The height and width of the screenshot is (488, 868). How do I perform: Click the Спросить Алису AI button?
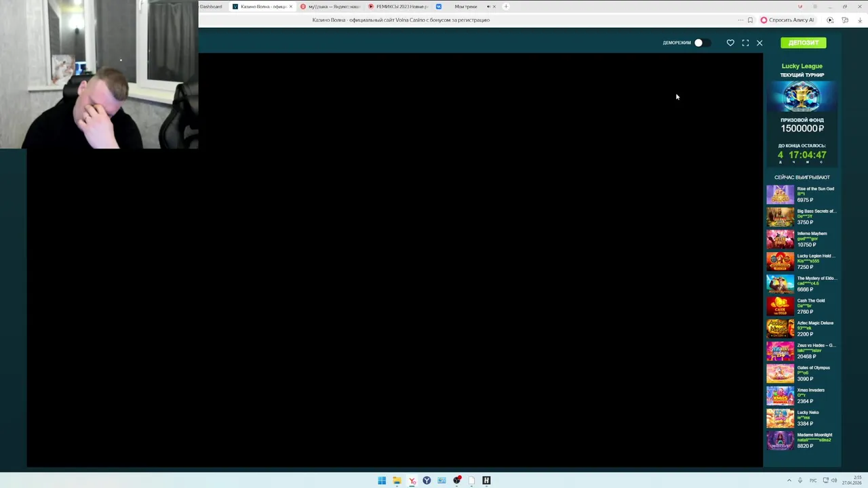coord(787,20)
